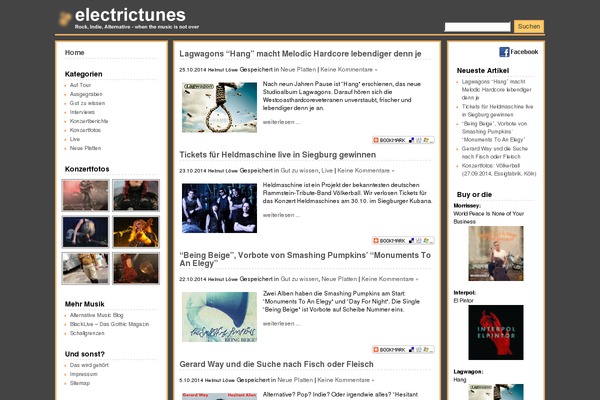Click the electrictunes site title
The height and width of the screenshot is (400, 600).
pyautogui.click(x=130, y=15)
